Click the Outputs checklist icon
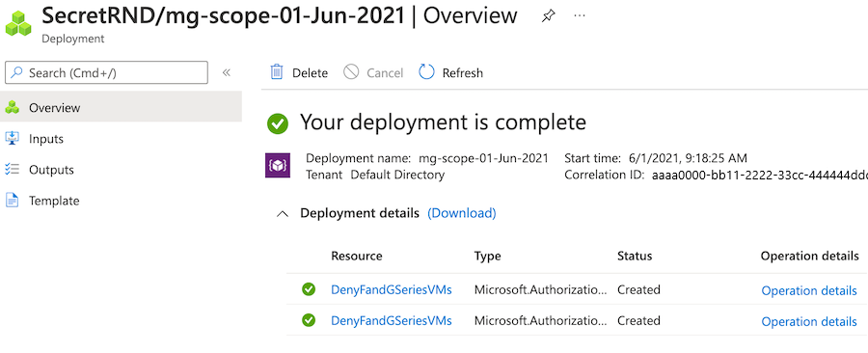The height and width of the screenshot is (353, 868). point(13,170)
